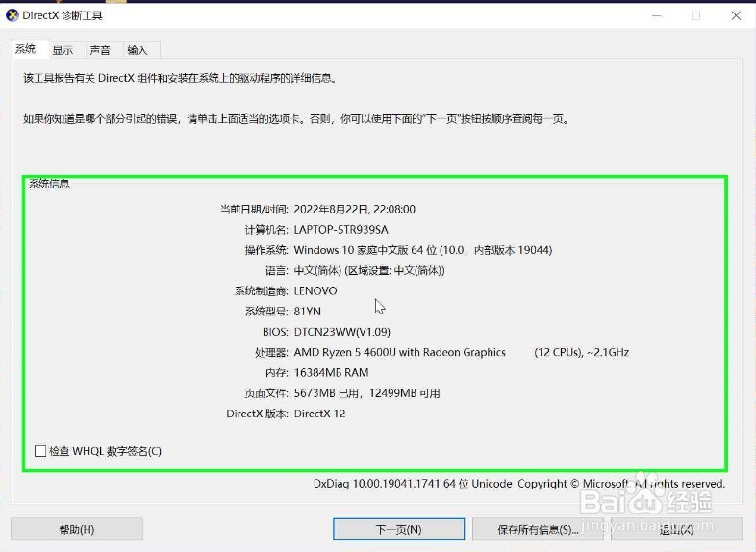Exit via the 退出(X) button
The width and height of the screenshot is (756, 552).
(676, 529)
